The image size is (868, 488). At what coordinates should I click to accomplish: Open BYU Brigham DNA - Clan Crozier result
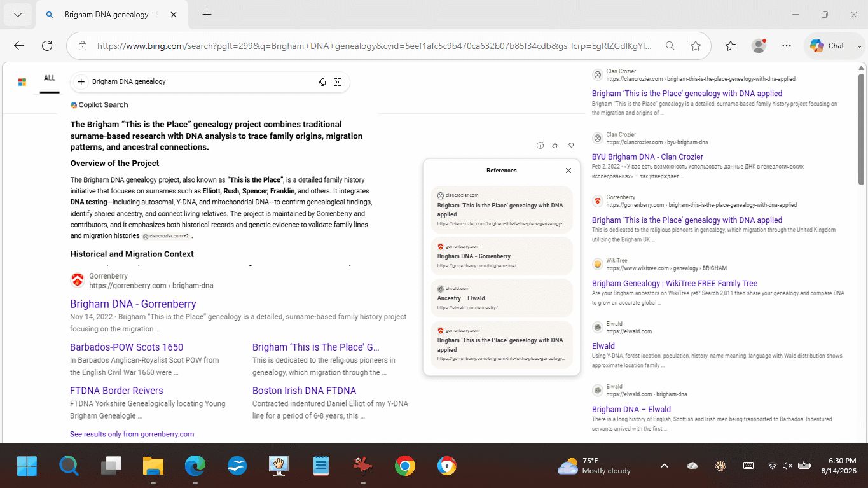click(x=647, y=157)
